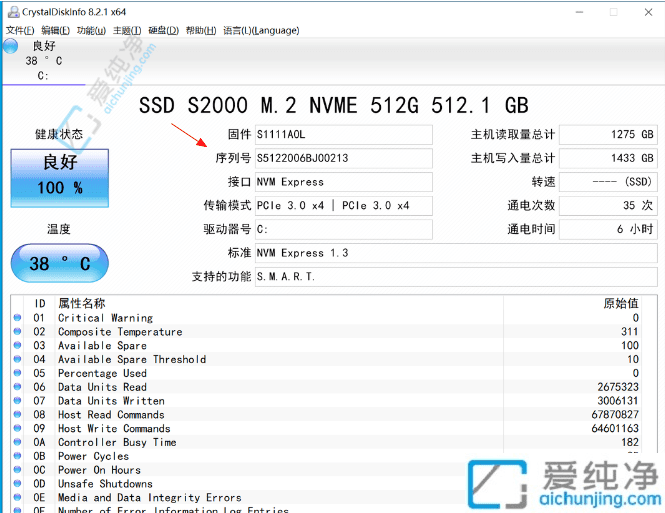This screenshot has height=513, width=665.
Task: Open the 编辑(E) menu
Action: [x=55, y=31]
